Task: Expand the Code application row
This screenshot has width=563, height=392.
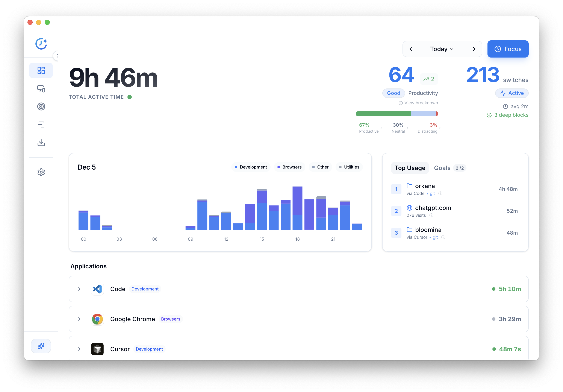Action: (79, 289)
